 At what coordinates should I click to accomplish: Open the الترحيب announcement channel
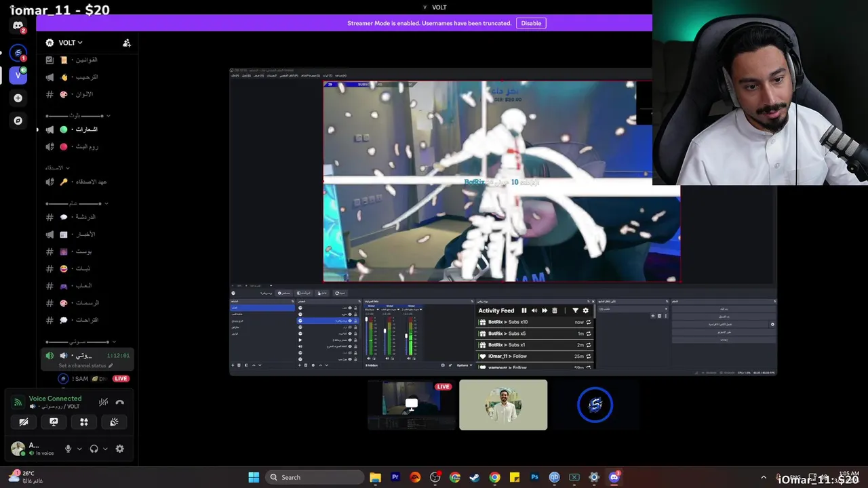87,77
